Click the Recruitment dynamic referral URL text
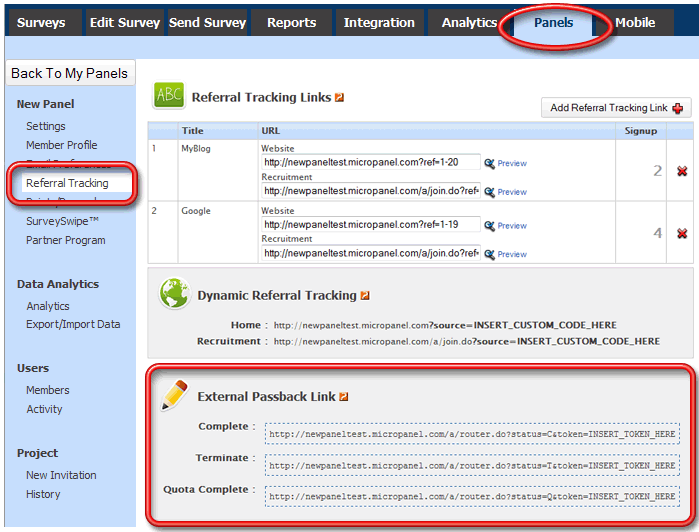The image size is (699, 532). pos(467,341)
